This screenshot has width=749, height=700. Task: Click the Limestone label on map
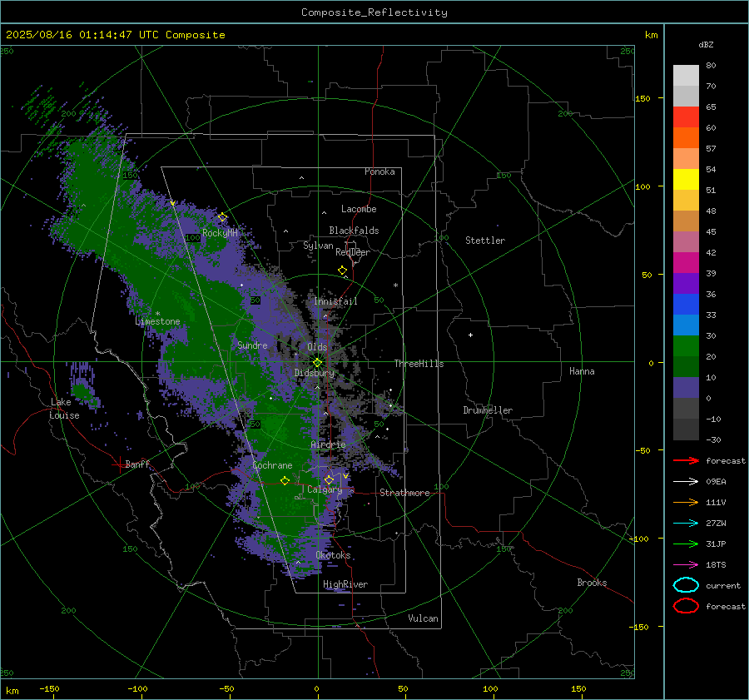[x=157, y=321]
